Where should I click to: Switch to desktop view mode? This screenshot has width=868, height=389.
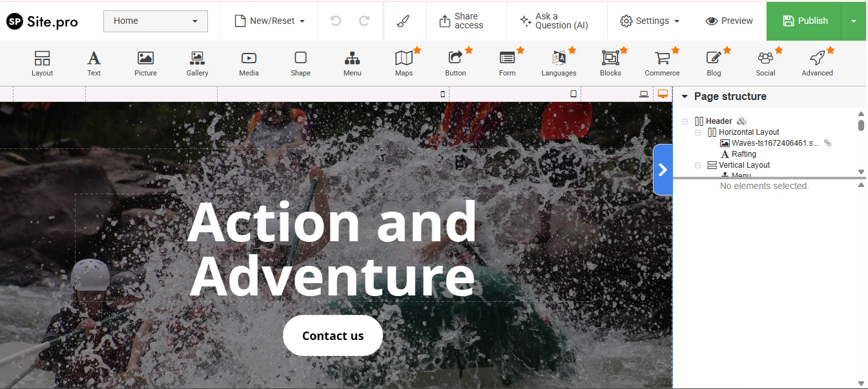point(662,94)
